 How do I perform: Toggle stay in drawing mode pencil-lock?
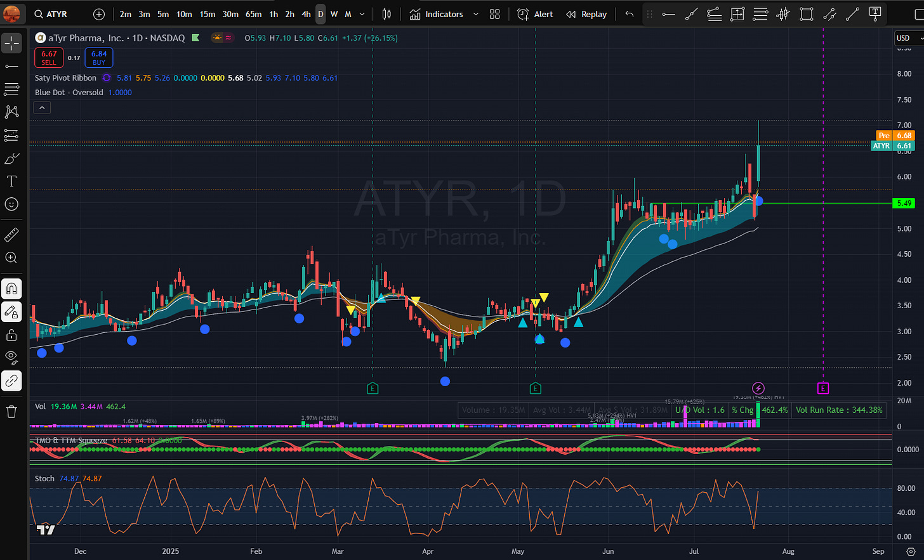point(11,312)
